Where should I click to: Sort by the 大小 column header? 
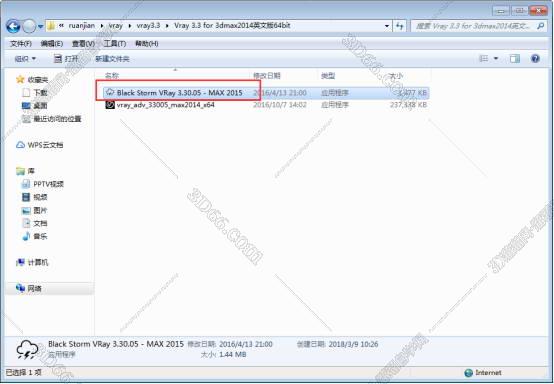[x=396, y=76]
